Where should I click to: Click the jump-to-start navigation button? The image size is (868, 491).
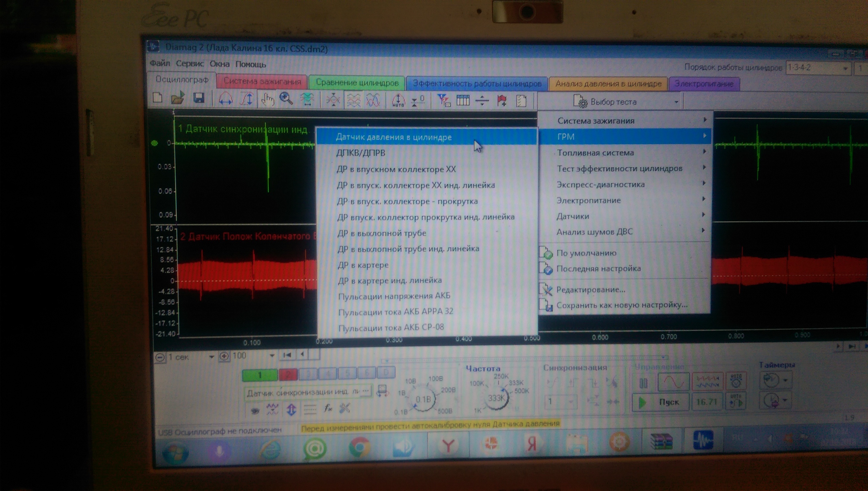pos(287,355)
